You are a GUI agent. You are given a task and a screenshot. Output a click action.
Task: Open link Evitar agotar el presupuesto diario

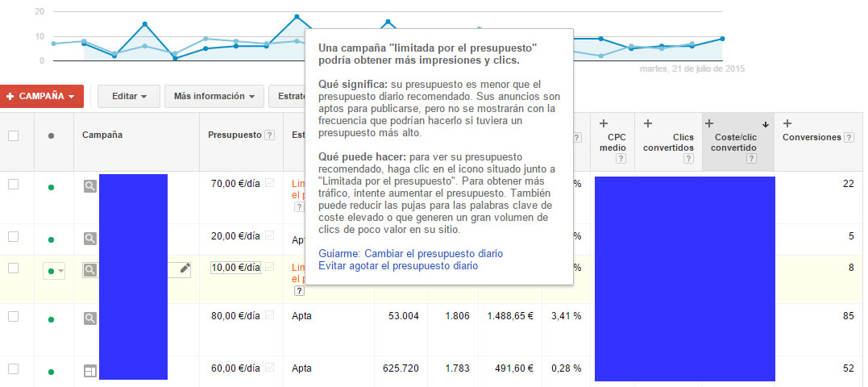398,266
